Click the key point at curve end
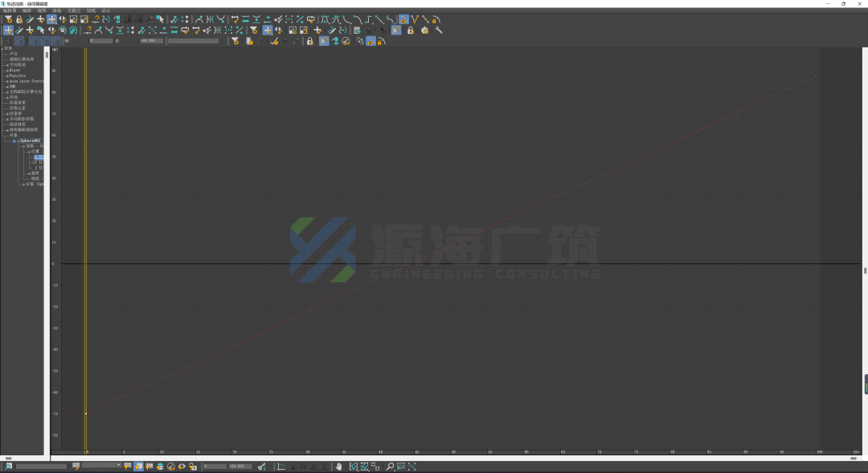 pyautogui.click(x=816, y=76)
